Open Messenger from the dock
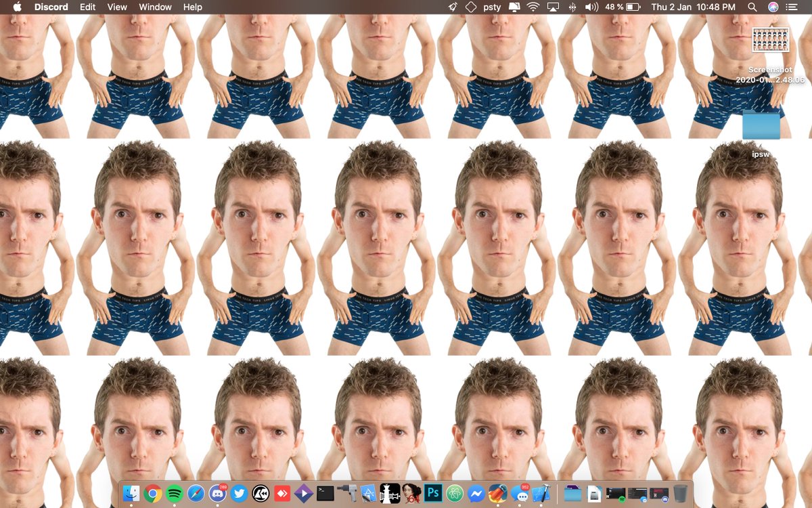The width and height of the screenshot is (812, 508). [476, 493]
